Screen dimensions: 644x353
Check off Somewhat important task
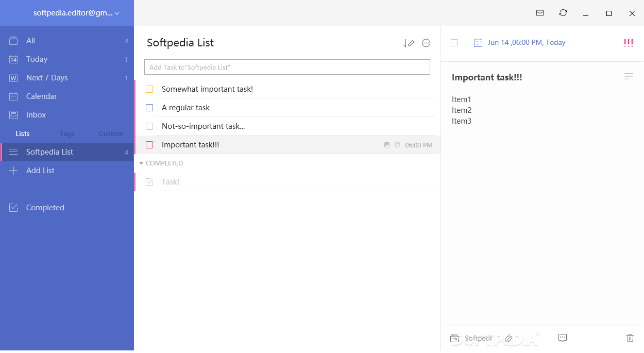[x=149, y=89]
